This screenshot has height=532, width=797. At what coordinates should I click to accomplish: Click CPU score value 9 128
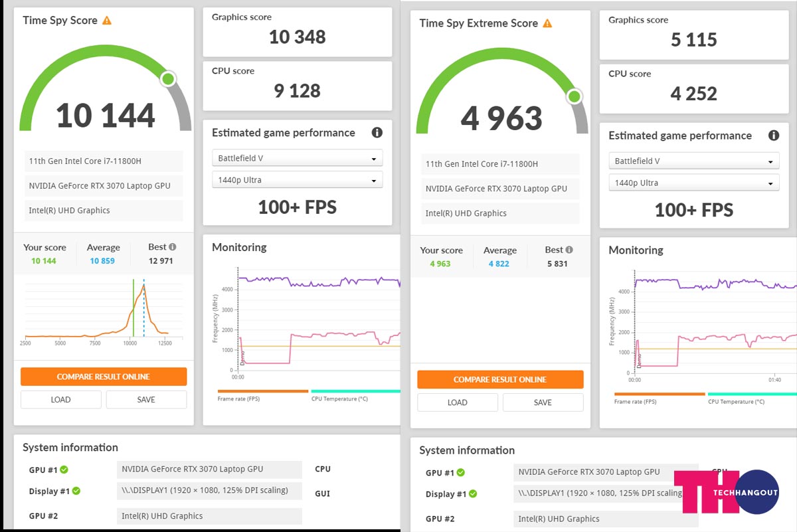pos(298,91)
